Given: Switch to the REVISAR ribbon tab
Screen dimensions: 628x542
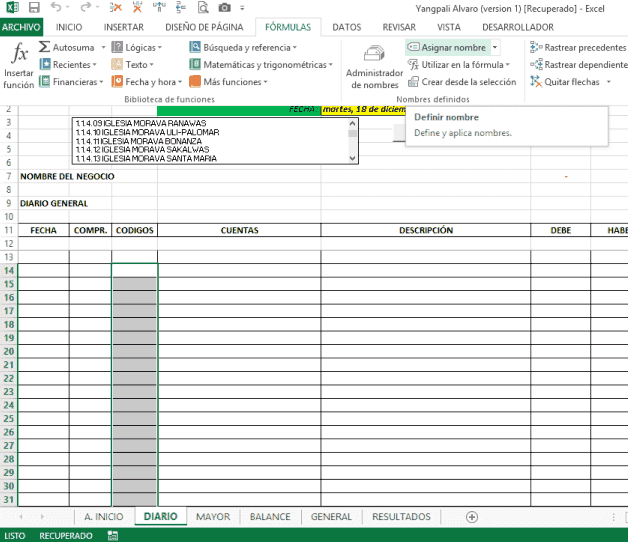Looking at the screenshot, I should [x=399, y=27].
